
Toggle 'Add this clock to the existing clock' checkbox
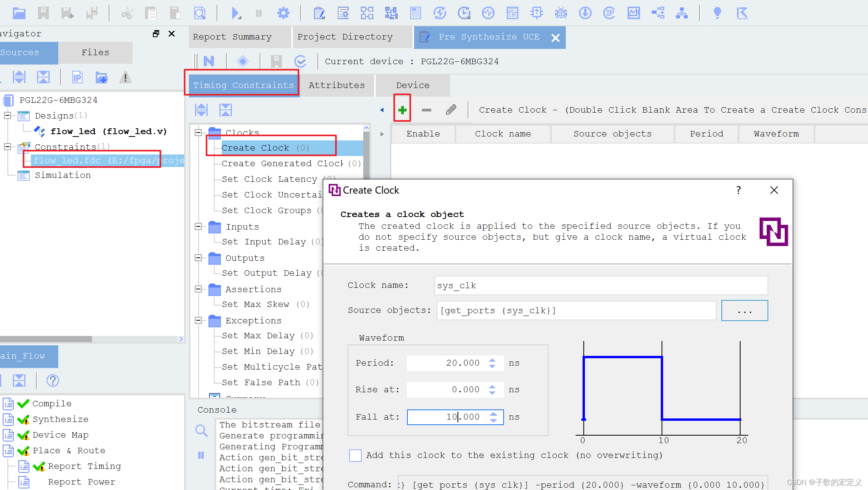pos(355,456)
